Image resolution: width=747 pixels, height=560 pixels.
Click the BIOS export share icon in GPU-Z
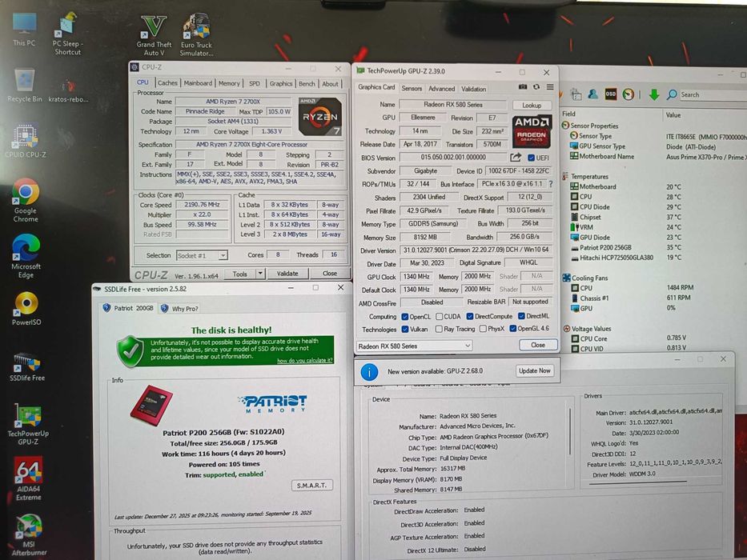516,157
